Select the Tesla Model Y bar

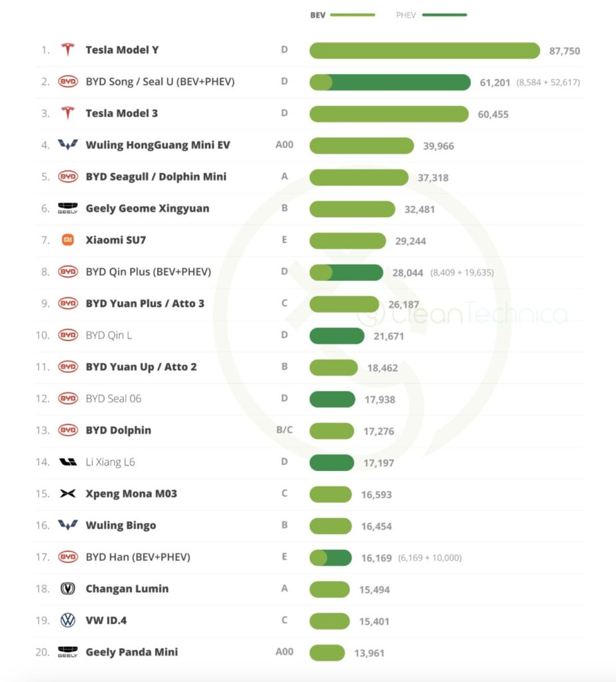coord(424,51)
